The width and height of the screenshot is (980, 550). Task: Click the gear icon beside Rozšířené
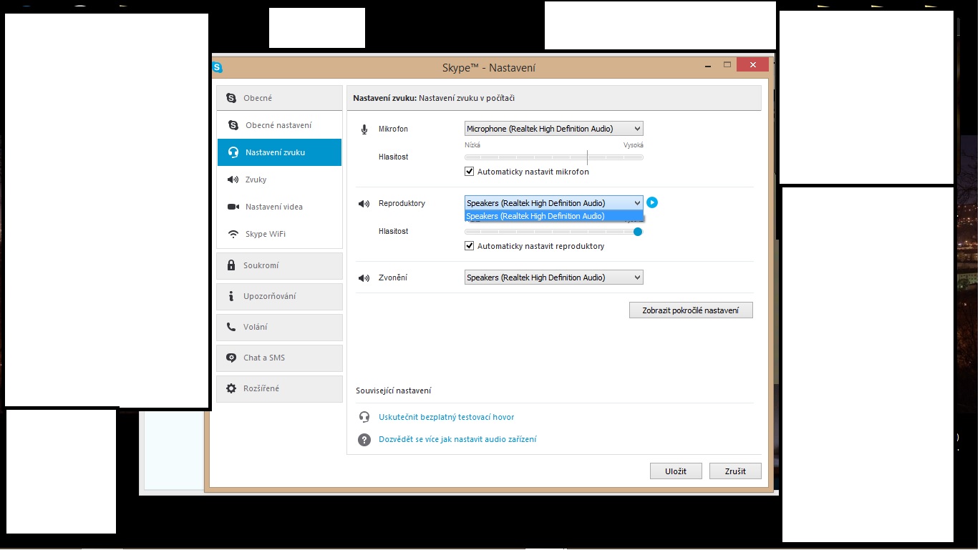231,388
